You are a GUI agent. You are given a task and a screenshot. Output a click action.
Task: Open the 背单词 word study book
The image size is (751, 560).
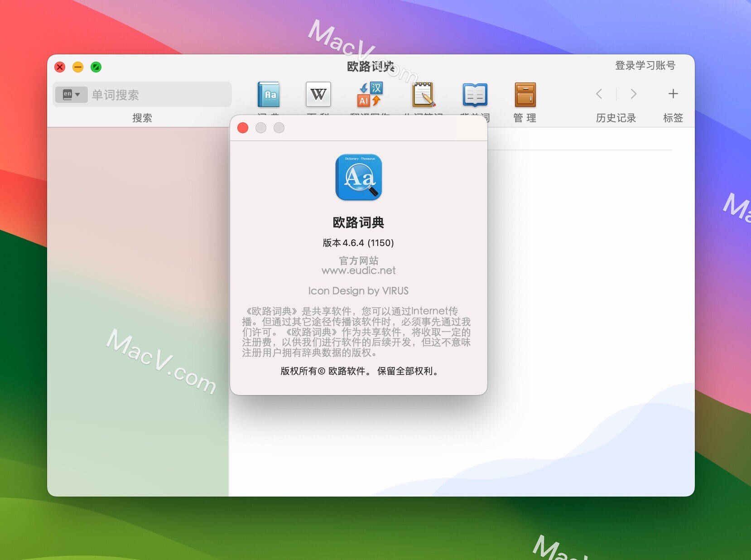pyautogui.click(x=475, y=95)
